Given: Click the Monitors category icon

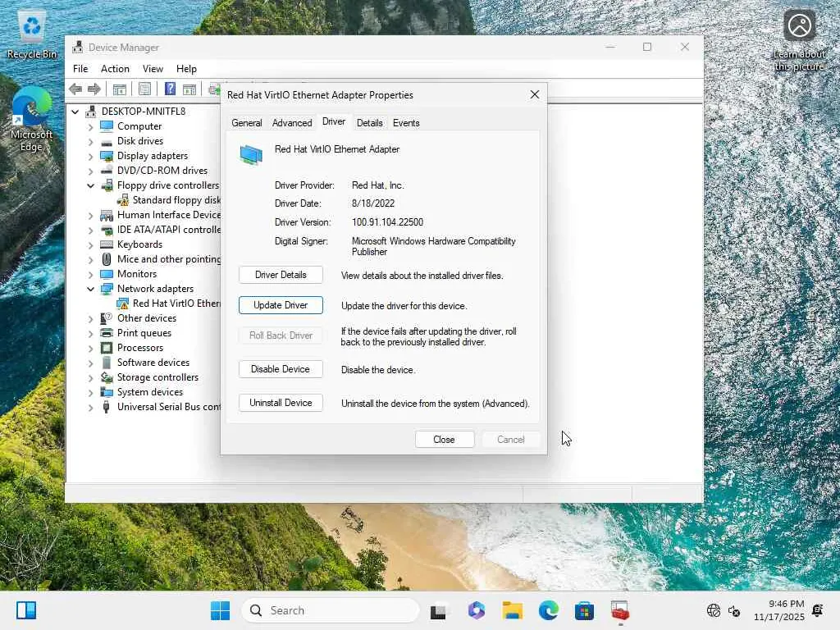Looking at the screenshot, I should (x=107, y=274).
